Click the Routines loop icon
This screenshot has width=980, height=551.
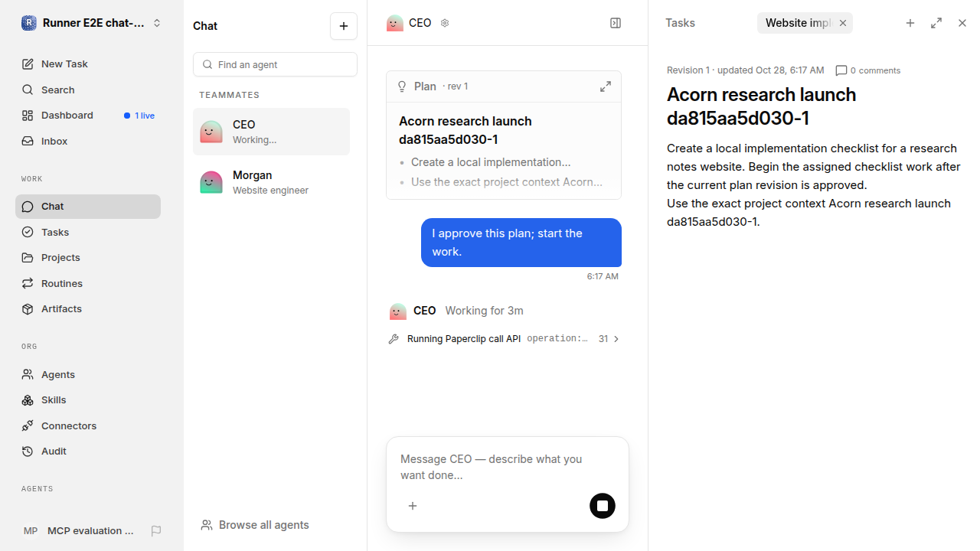coord(28,283)
